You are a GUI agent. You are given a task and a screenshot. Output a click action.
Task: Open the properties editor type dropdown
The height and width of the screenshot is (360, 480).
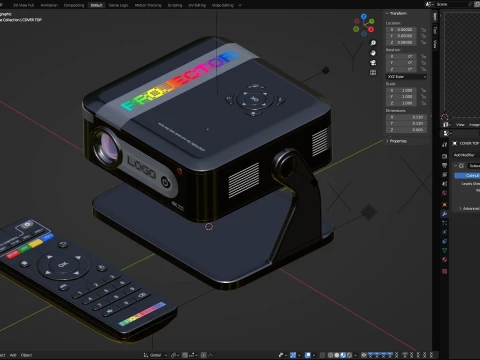[x=447, y=133]
